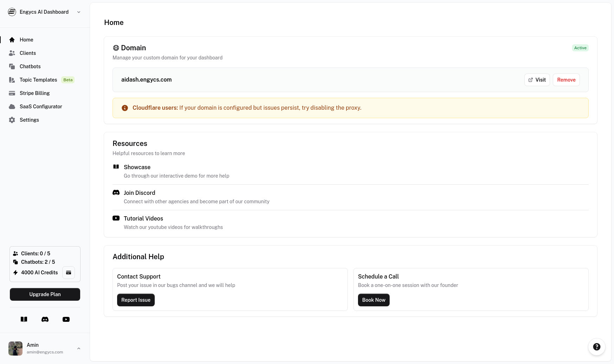Screen dimensions: 614x364
Task: Click the globe icon next to Domain
Action: pos(116,48)
